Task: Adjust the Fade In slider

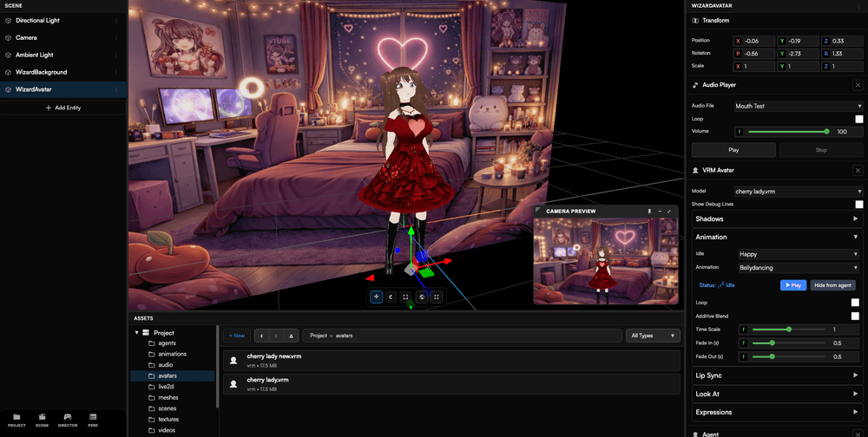Action: click(789, 343)
